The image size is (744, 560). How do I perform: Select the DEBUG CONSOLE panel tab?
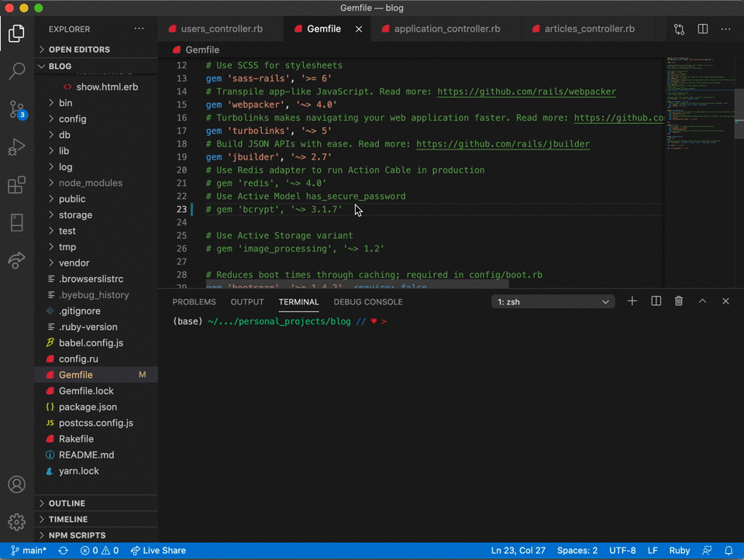(367, 302)
